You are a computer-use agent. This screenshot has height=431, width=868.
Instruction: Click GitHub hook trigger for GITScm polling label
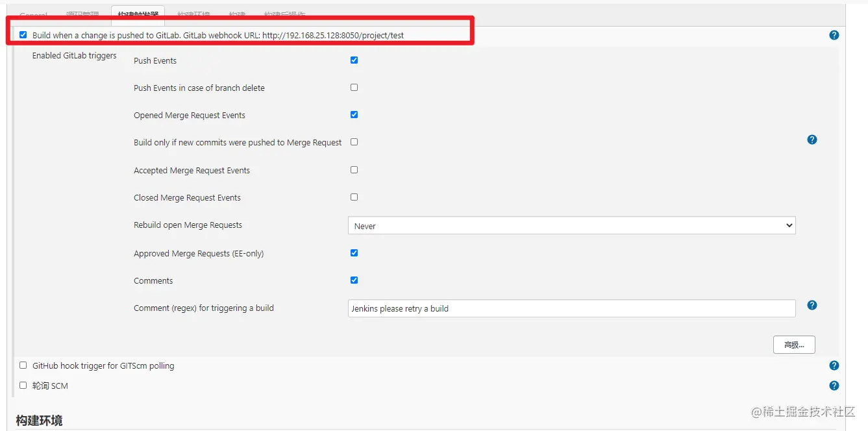coord(103,366)
